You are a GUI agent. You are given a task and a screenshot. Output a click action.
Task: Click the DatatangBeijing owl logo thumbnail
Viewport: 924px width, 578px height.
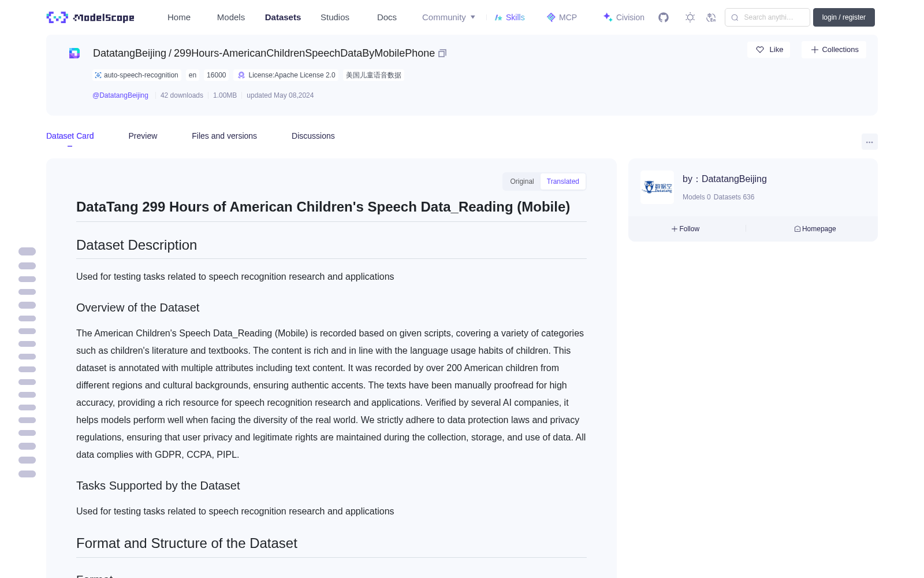tap(657, 187)
